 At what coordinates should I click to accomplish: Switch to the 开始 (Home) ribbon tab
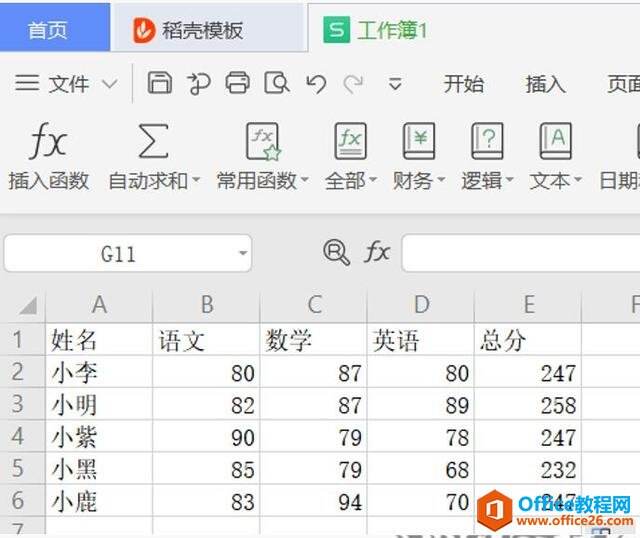pyautogui.click(x=464, y=85)
